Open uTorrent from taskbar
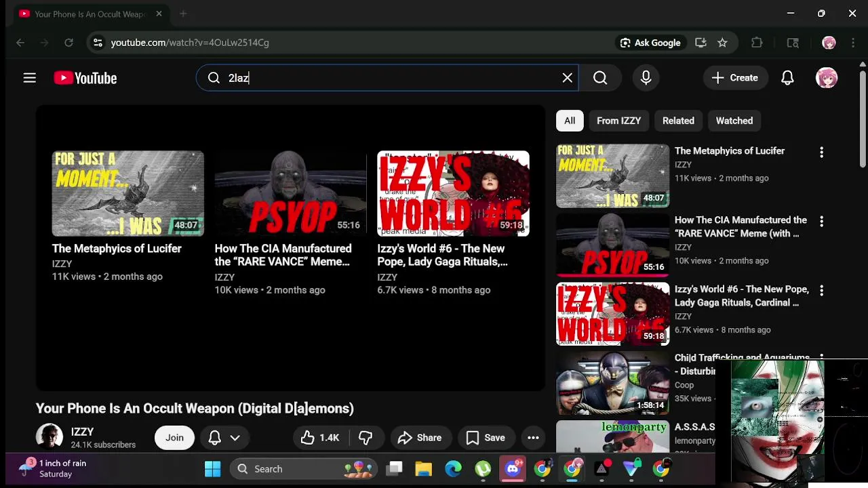This screenshot has width=868, height=488. (x=483, y=469)
